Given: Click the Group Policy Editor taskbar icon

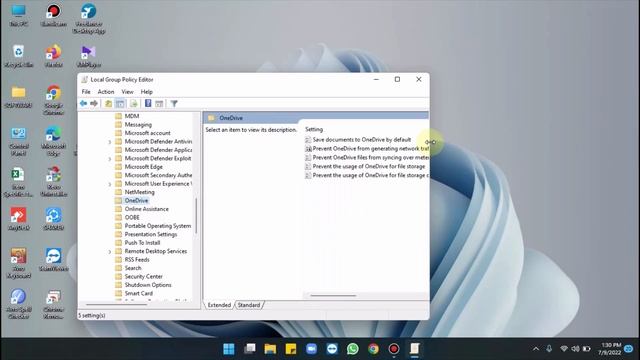Looking at the screenshot, I should coord(415,349).
